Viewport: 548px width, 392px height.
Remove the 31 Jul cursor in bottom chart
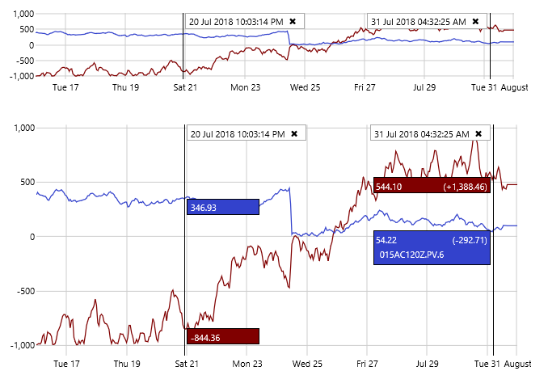coord(478,134)
